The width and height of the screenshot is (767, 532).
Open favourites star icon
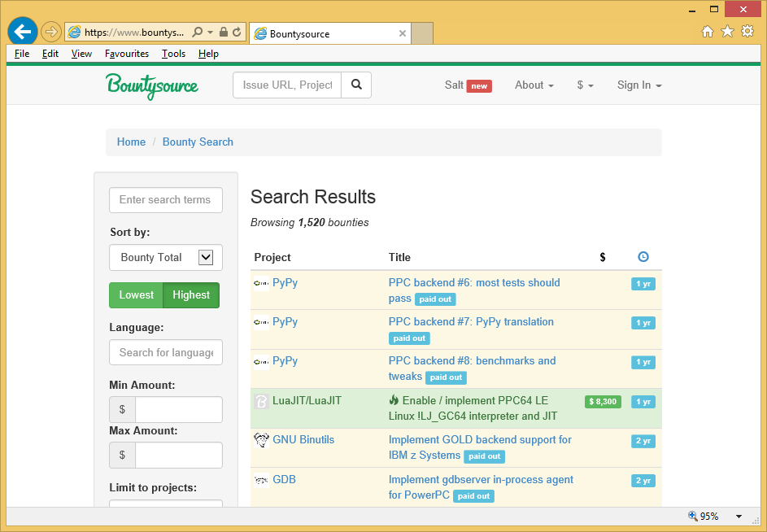pos(727,32)
